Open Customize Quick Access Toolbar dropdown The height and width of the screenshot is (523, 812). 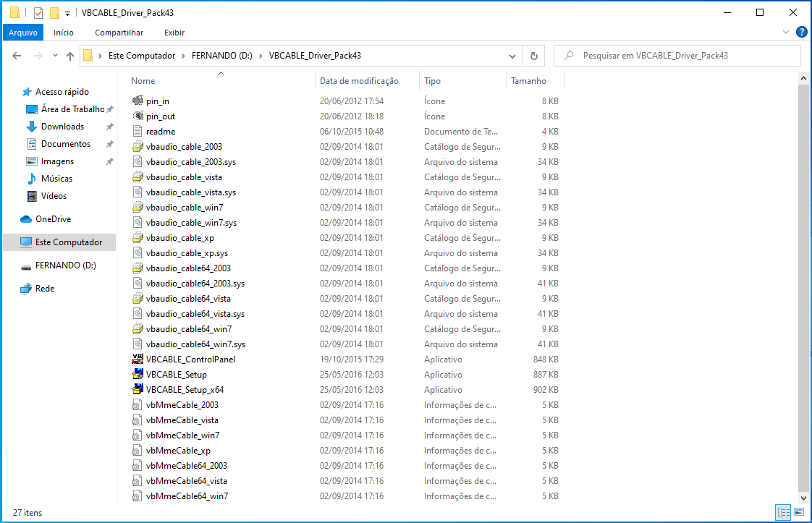click(x=67, y=13)
